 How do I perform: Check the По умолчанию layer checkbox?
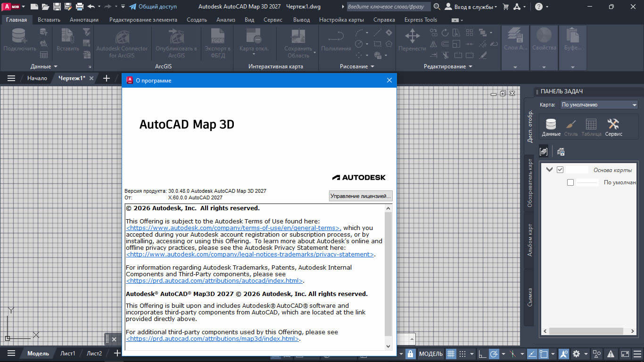coord(570,182)
